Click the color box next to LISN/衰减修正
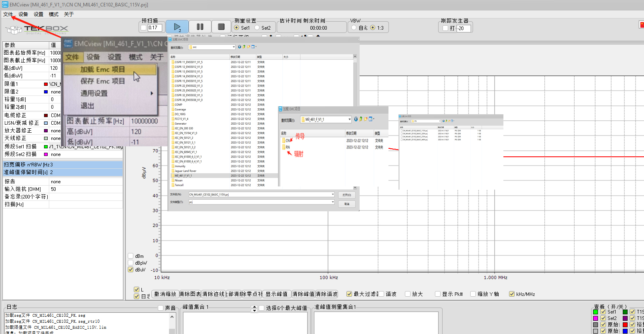 [x=46, y=123]
